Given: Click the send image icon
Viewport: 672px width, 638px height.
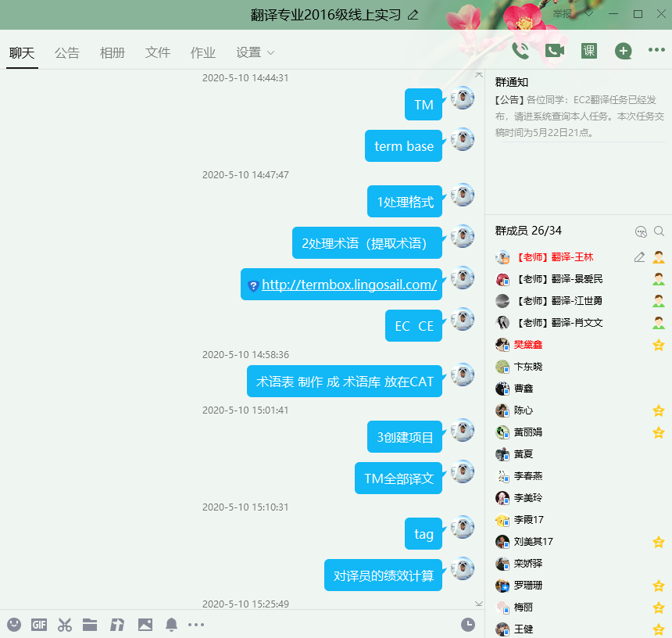Looking at the screenshot, I should 145,625.
